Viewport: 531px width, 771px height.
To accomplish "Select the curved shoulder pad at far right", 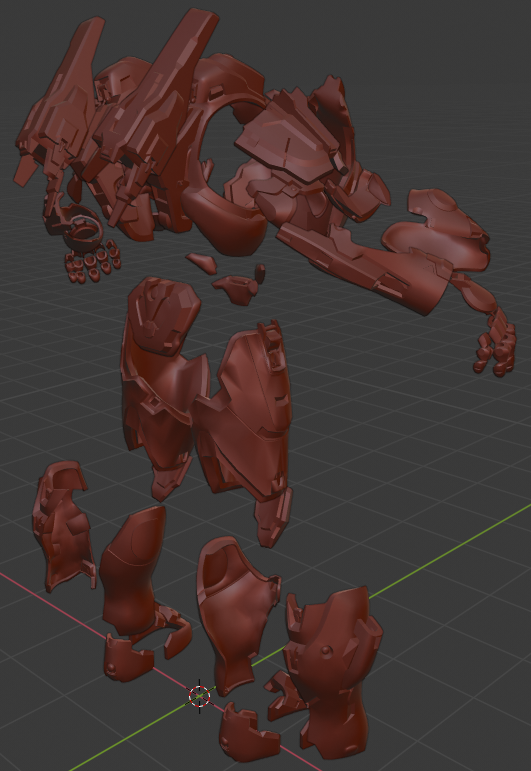I will coord(440,229).
